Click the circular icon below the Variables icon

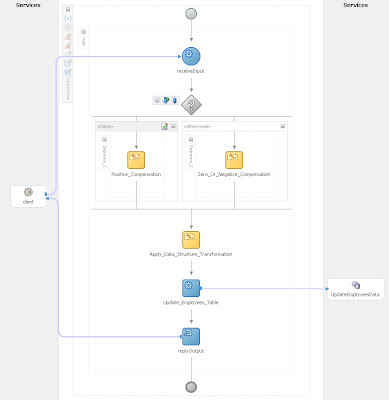tap(68, 28)
